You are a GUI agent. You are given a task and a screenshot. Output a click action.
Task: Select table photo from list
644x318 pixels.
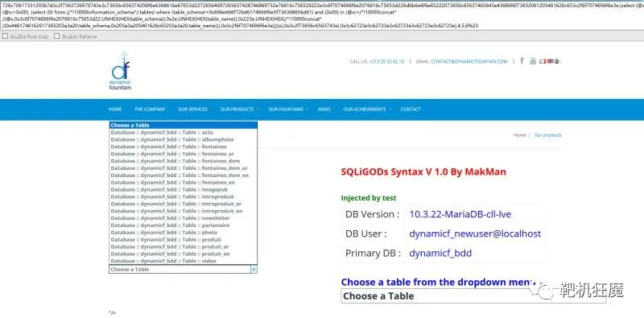(184, 233)
